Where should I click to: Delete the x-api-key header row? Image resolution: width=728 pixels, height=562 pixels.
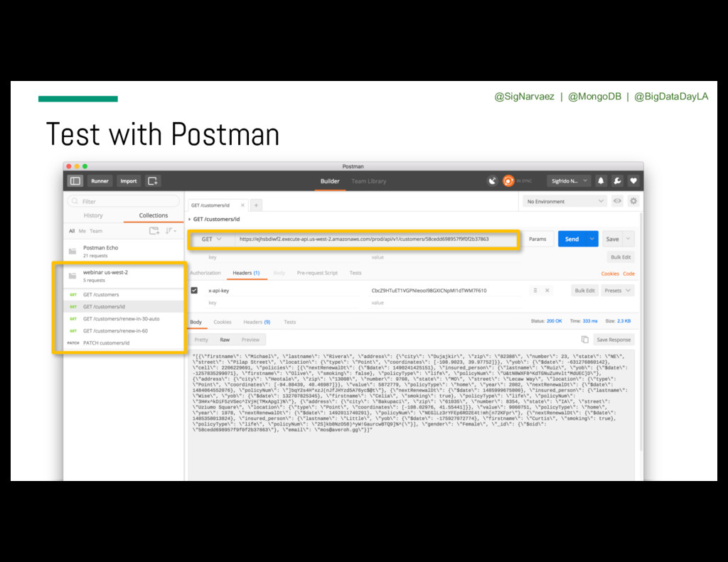547,291
